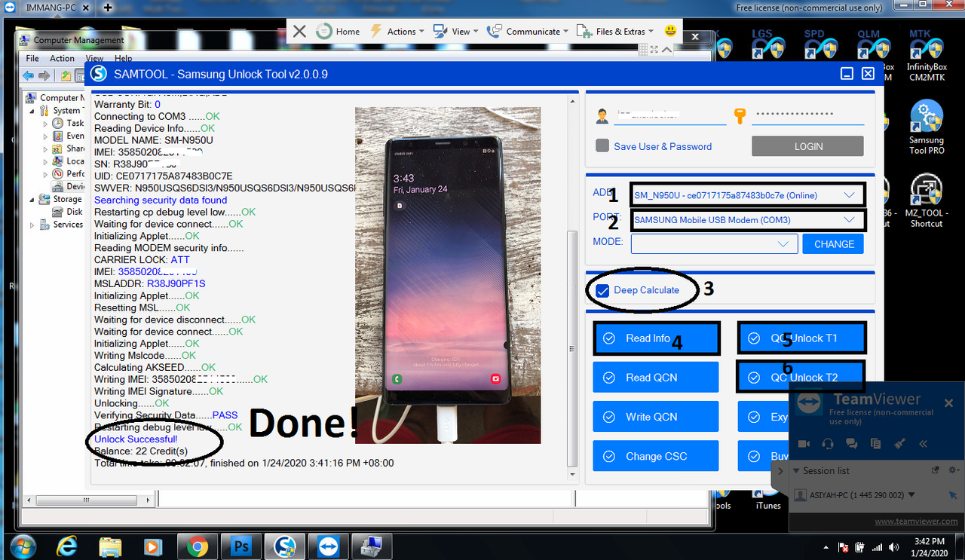Click the key icon beside the password field
Screen dimensions: 965x560
[740, 116]
